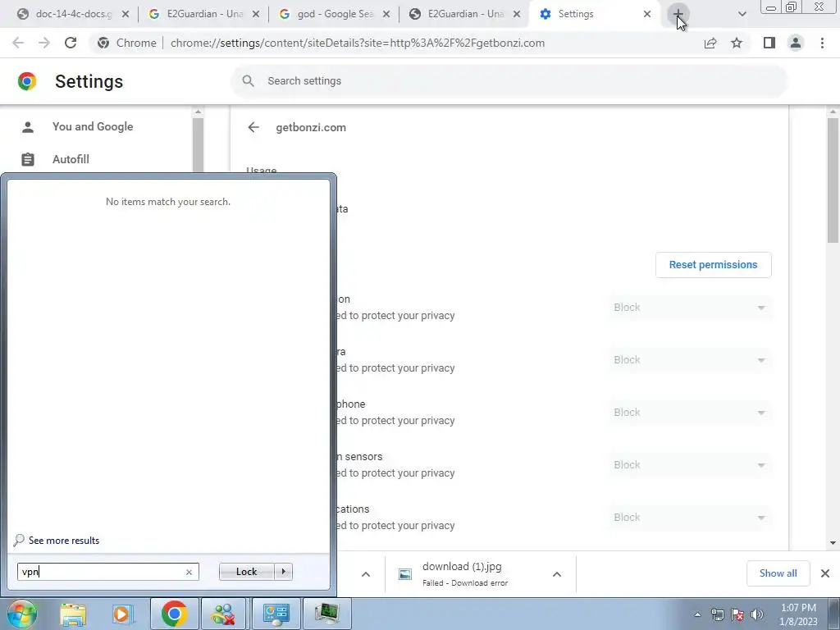Bookmark this page with the star icon
This screenshot has height=630, width=840.
click(737, 43)
